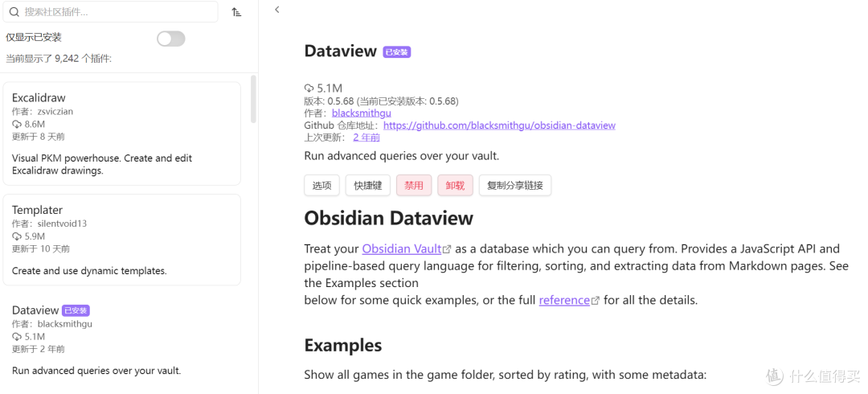Open Dataview 选项 settings button
The height and width of the screenshot is (394, 868).
point(321,186)
